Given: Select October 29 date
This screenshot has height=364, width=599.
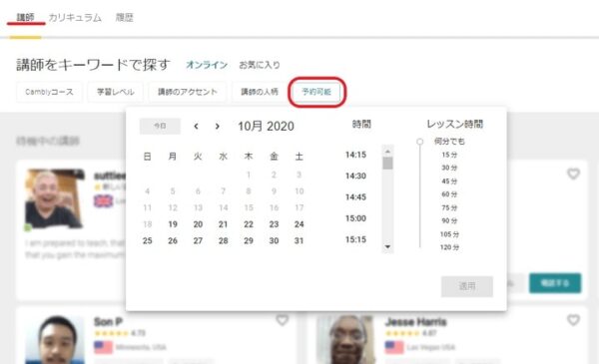Looking at the screenshot, I should (249, 240).
